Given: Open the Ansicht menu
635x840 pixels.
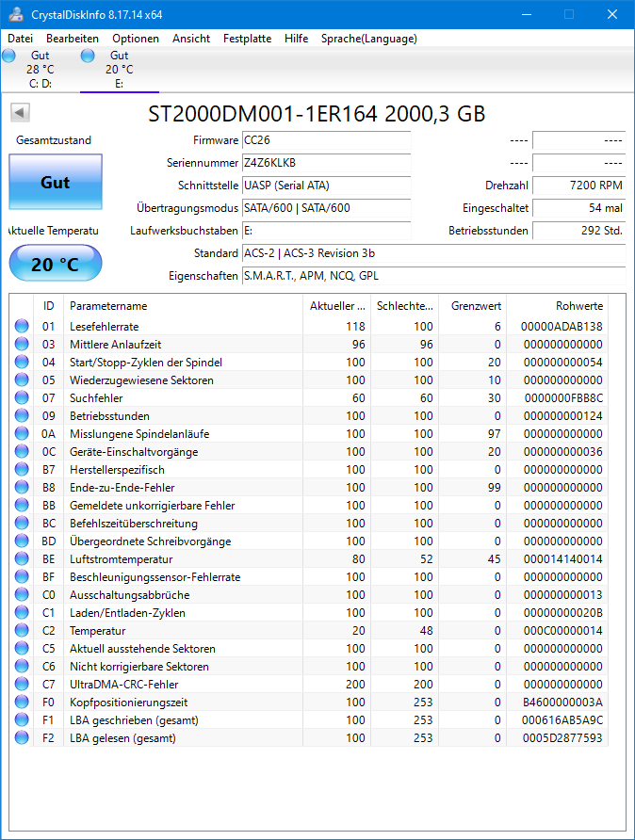Looking at the screenshot, I should pos(191,39).
